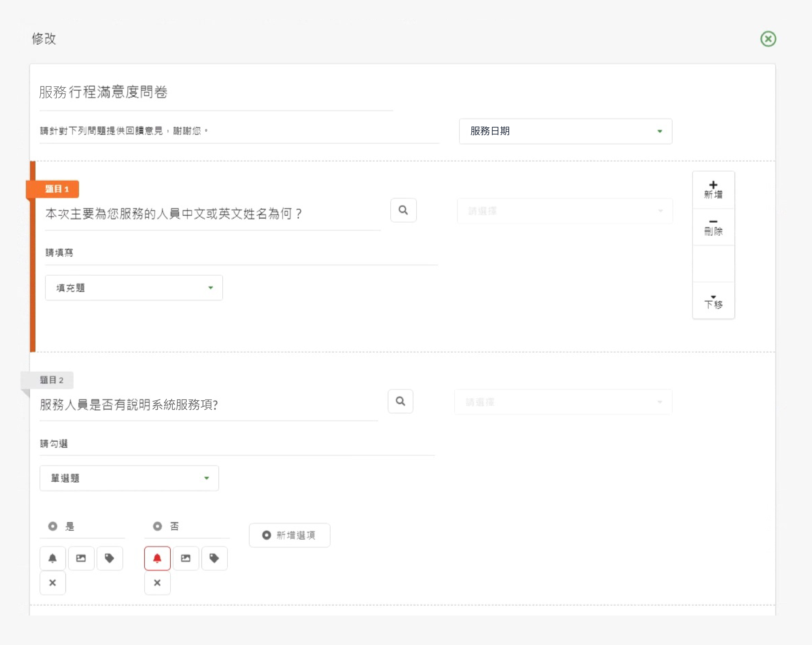
Task: Click the 新增 plus icon to add a question
Action: pyautogui.click(x=713, y=188)
